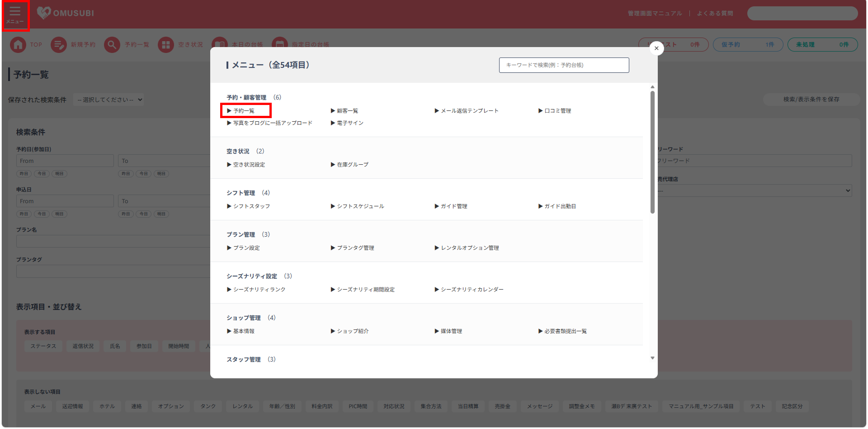The width and height of the screenshot is (868, 429).
Task: Select the 氏名 display item chip
Action: pos(115,346)
